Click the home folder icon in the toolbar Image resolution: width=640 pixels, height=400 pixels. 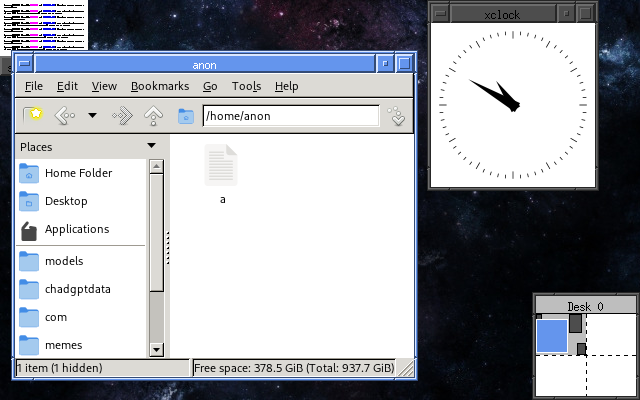pos(186,116)
